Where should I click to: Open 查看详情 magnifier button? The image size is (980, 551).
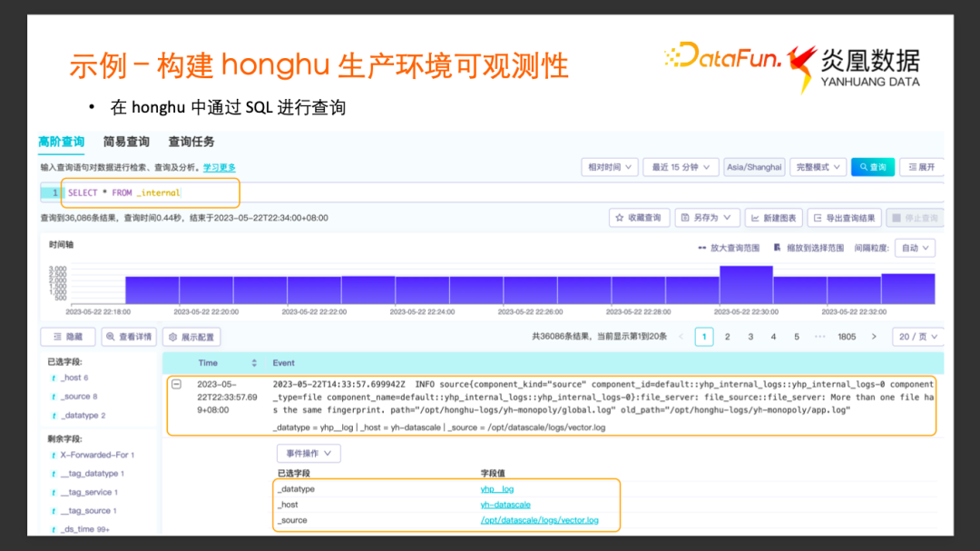point(129,337)
